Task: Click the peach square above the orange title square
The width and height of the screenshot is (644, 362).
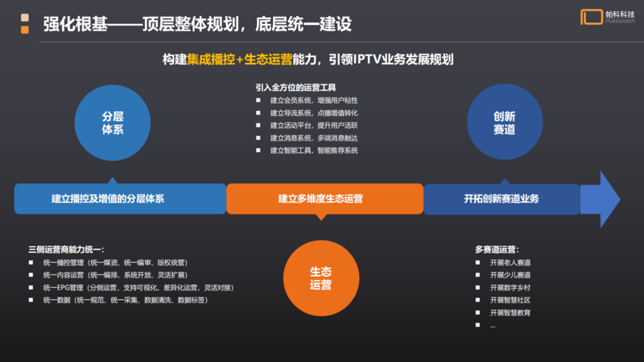Action: 26,16
